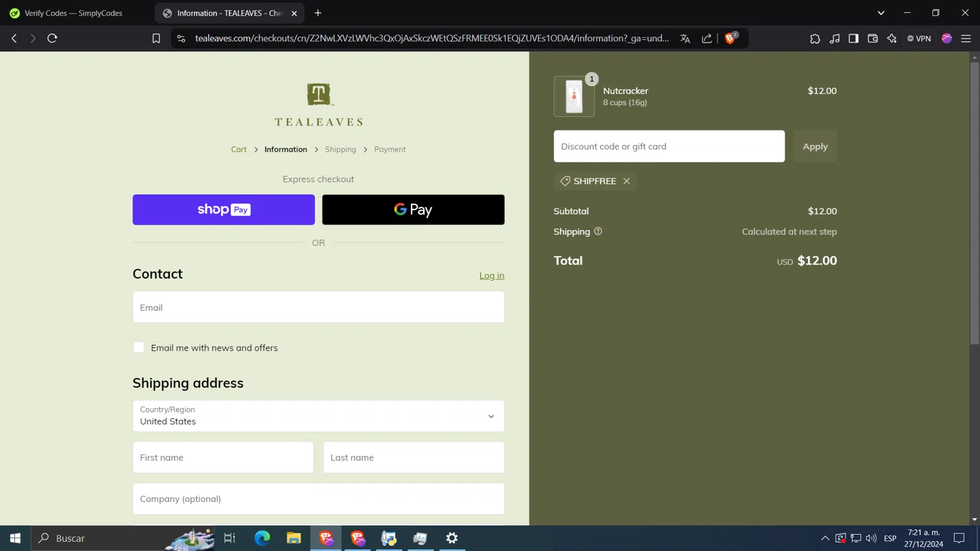Click the shipping help question icon
This screenshot has width=980, height=551.
(598, 231)
